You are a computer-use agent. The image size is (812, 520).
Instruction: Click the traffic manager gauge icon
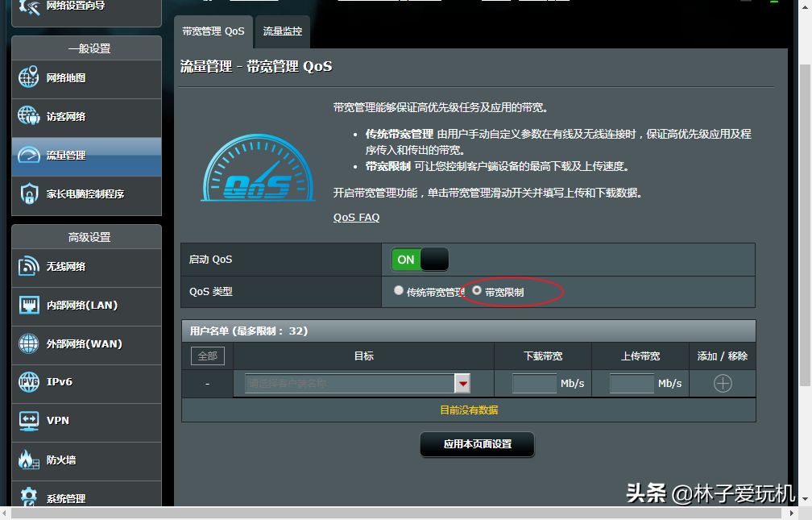pos(28,155)
